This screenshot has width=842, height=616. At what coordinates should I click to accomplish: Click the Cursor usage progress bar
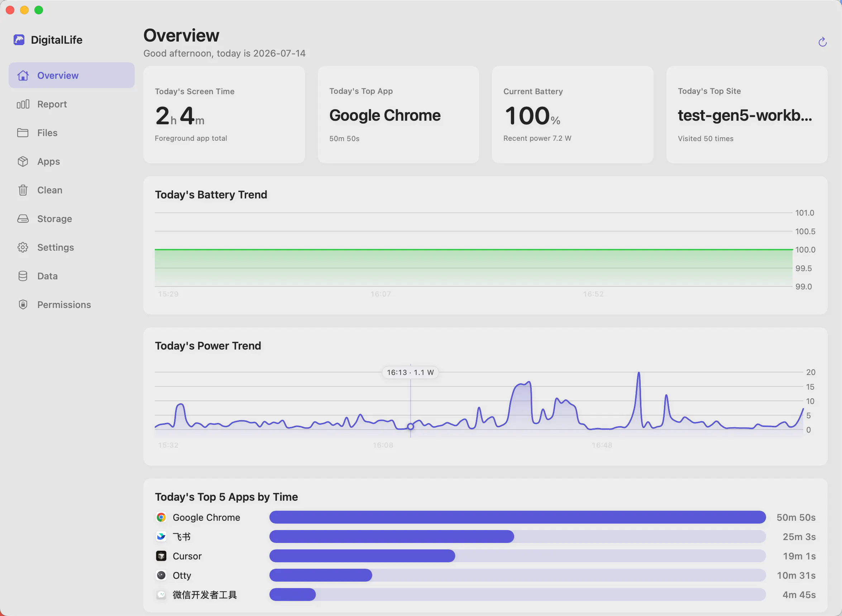pyautogui.click(x=517, y=556)
